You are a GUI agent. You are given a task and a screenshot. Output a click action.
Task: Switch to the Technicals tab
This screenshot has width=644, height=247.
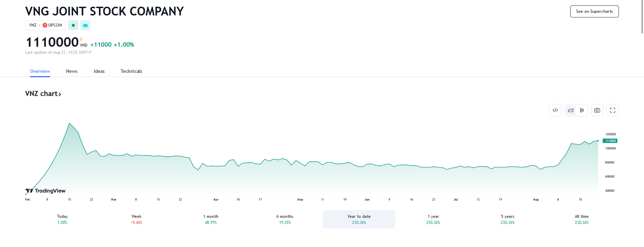click(x=131, y=71)
